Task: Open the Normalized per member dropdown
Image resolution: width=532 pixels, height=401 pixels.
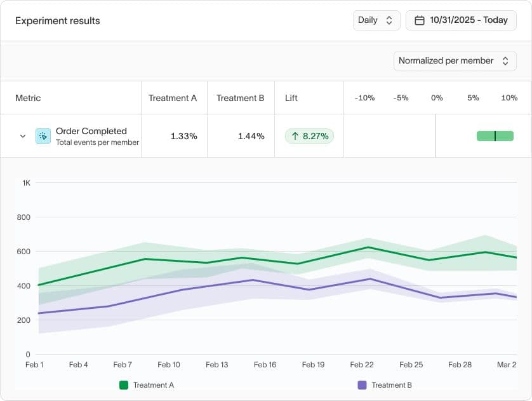Action: [455, 60]
